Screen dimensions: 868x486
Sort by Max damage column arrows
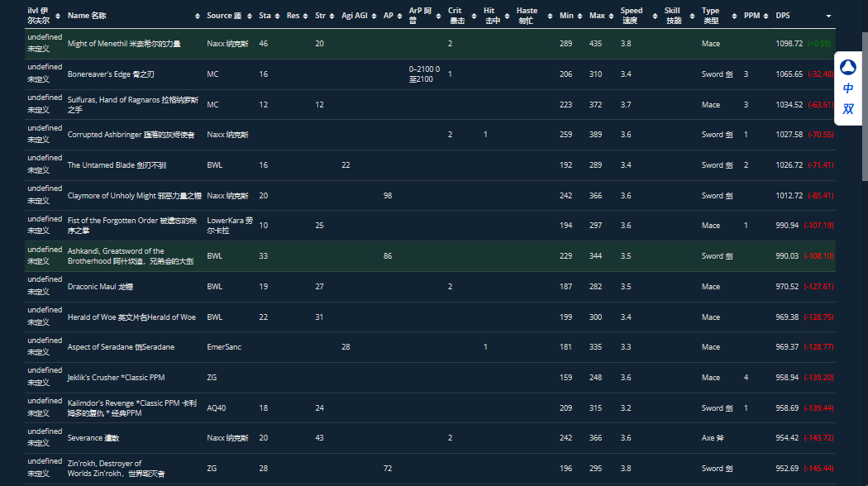point(611,16)
